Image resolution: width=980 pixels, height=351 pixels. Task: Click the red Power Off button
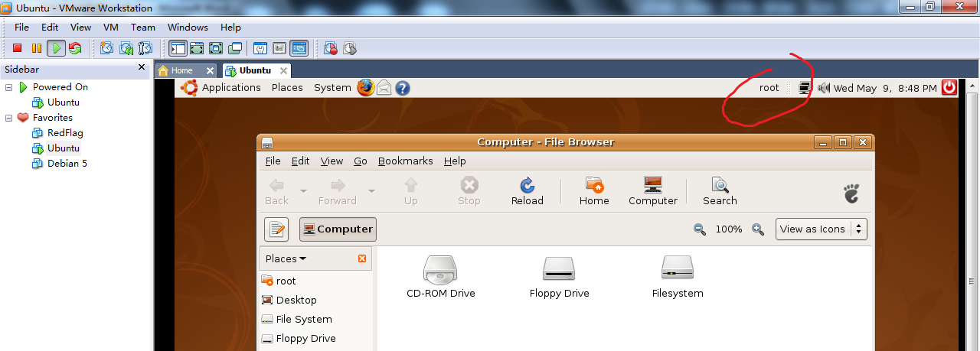coord(17,48)
